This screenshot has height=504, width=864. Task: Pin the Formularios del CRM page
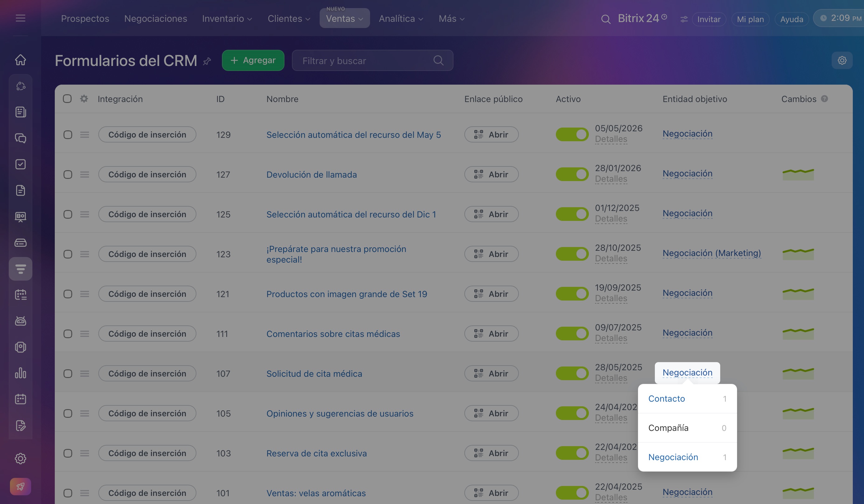coord(207,61)
